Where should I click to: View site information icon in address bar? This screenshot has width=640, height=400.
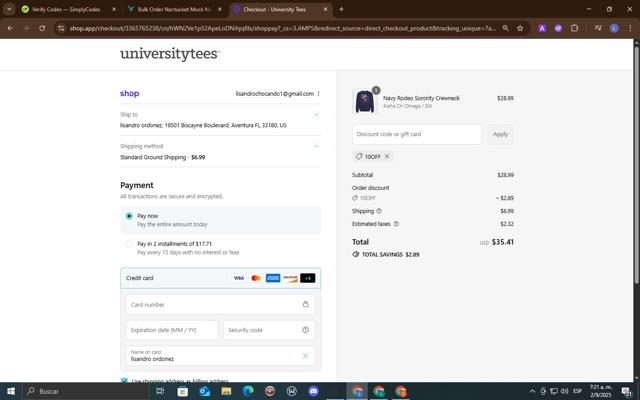pos(61,28)
